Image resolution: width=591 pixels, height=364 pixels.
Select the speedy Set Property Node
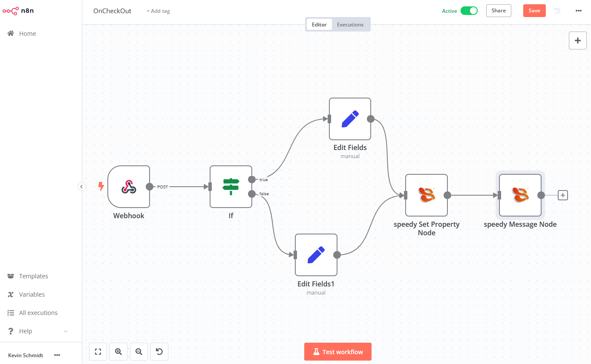pyautogui.click(x=426, y=195)
